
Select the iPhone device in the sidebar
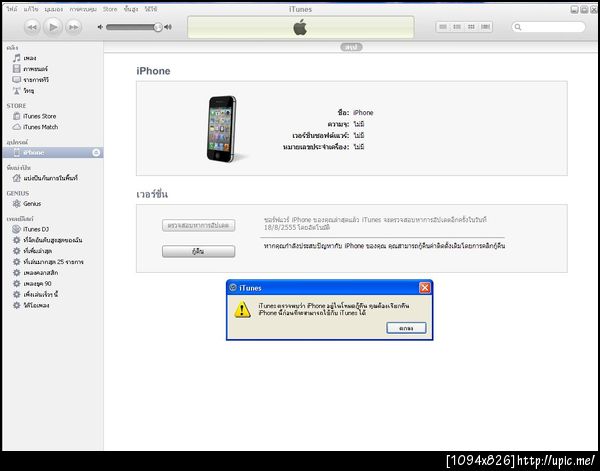pos(53,153)
